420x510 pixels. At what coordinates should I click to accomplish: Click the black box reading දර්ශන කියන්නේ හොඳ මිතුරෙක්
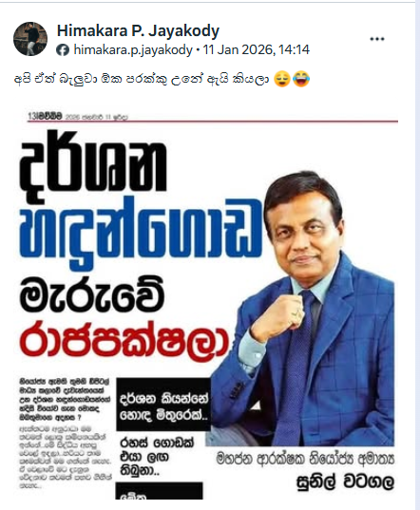[x=163, y=405]
